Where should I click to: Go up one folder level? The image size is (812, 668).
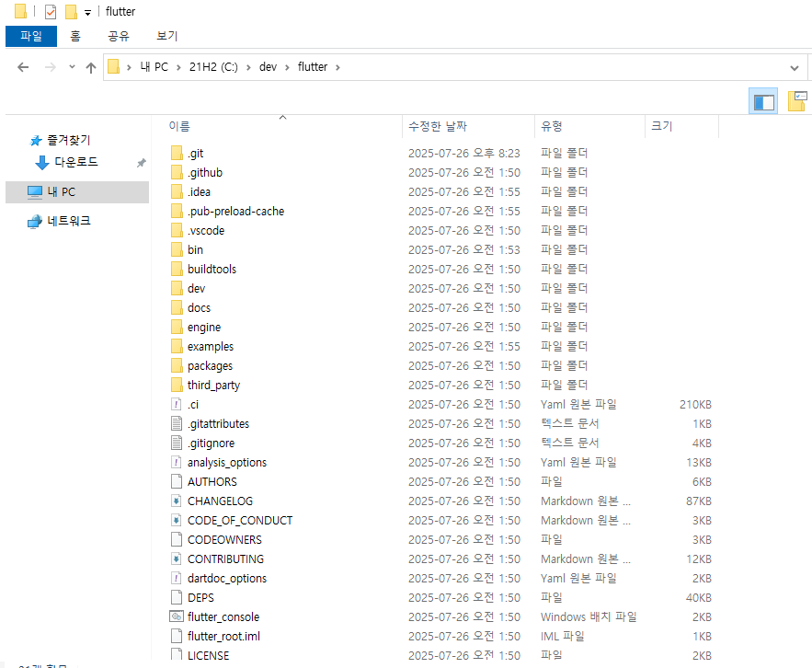[x=91, y=67]
